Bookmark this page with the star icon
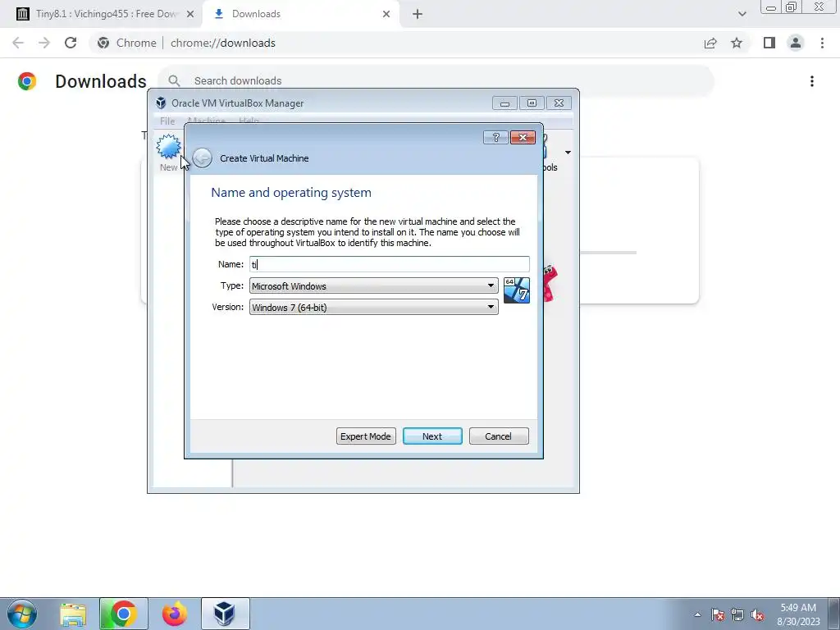The width and height of the screenshot is (840, 630). tap(737, 43)
